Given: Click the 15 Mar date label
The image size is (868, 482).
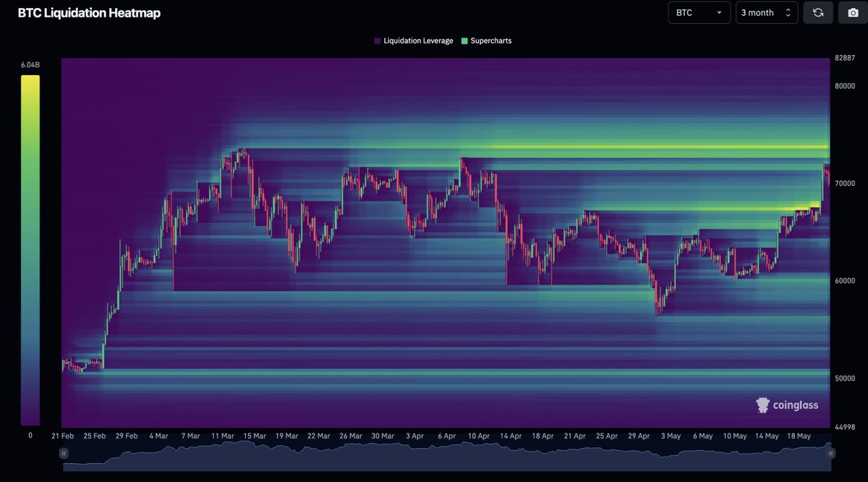Looking at the screenshot, I should point(255,436).
